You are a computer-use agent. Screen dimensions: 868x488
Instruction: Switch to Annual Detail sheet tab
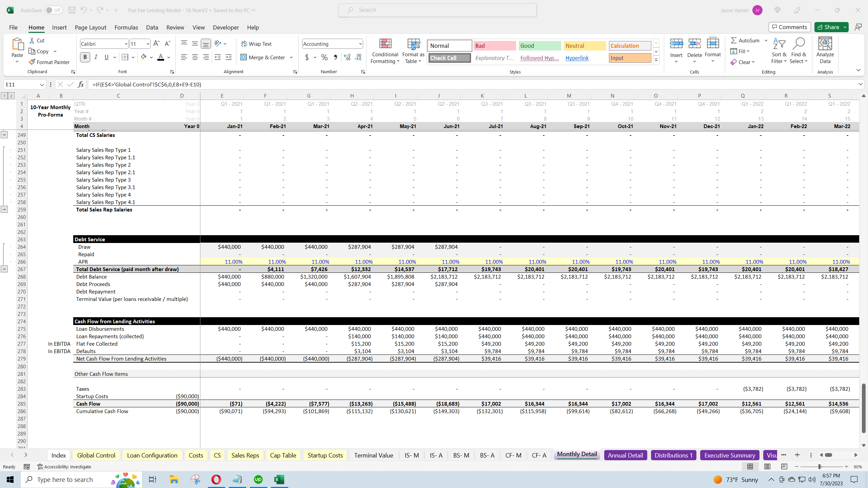tap(625, 455)
